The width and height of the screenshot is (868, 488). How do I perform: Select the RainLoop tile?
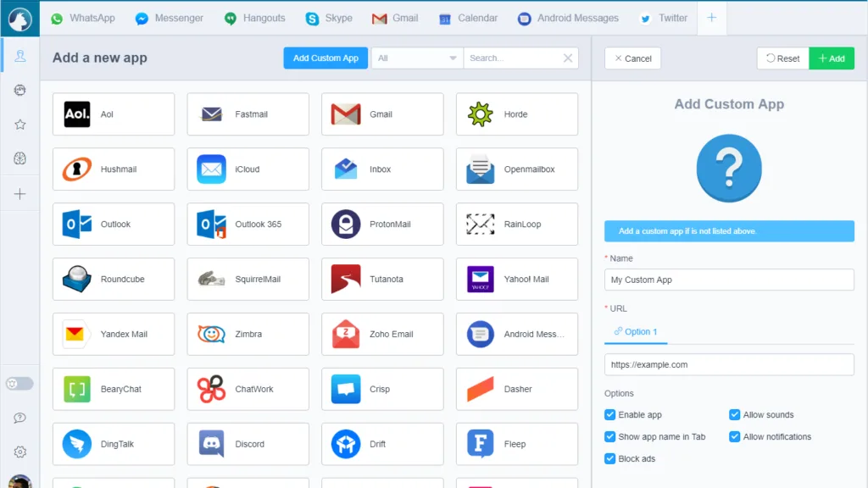[x=517, y=224]
